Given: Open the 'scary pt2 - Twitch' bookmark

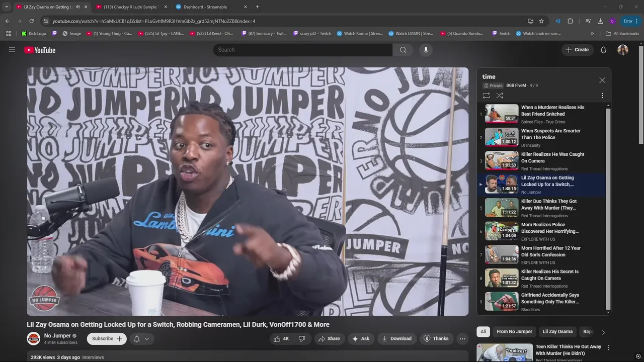Looking at the screenshot, I should coord(311,34).
